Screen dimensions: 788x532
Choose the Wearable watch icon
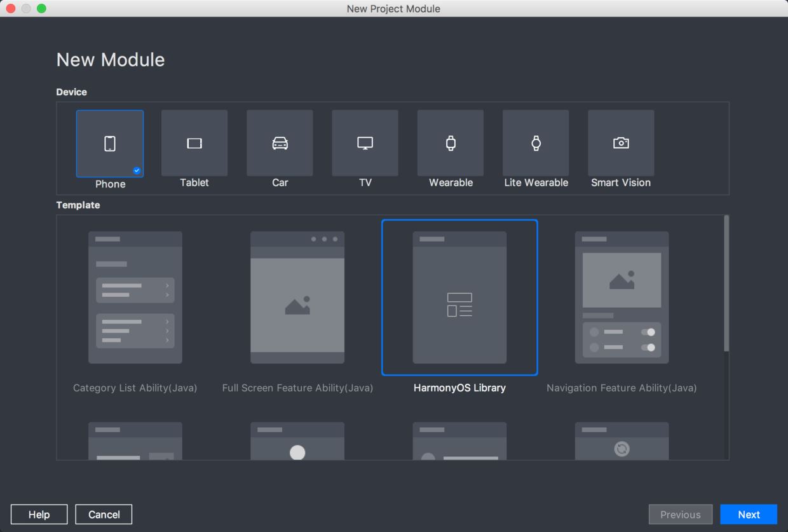451,144
